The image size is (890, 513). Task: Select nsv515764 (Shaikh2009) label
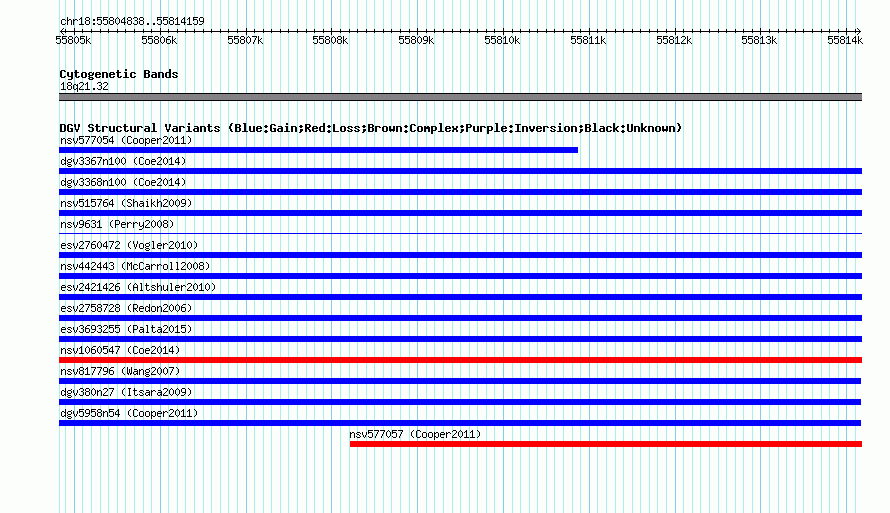[126, 203]
